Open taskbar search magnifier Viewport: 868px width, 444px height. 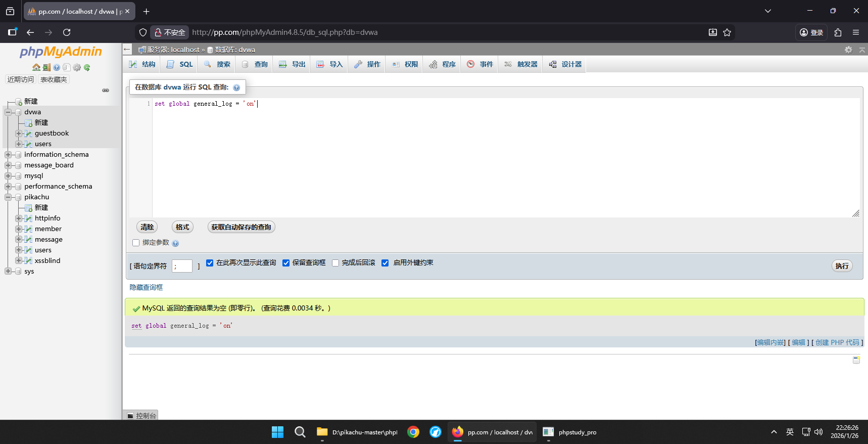click(300, 432)
